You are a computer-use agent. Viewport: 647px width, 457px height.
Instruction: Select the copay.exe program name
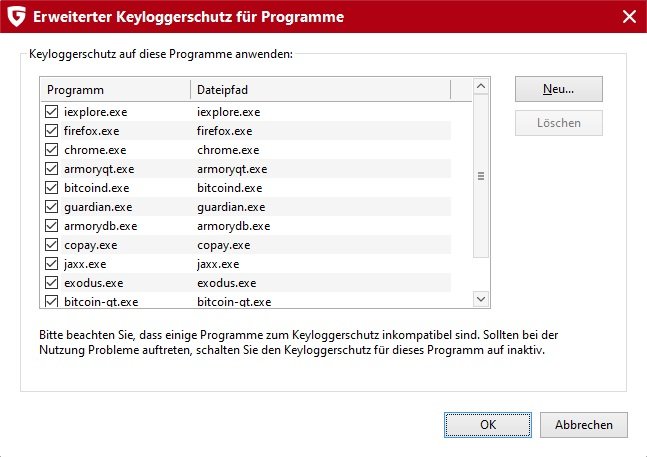[91, 245]
